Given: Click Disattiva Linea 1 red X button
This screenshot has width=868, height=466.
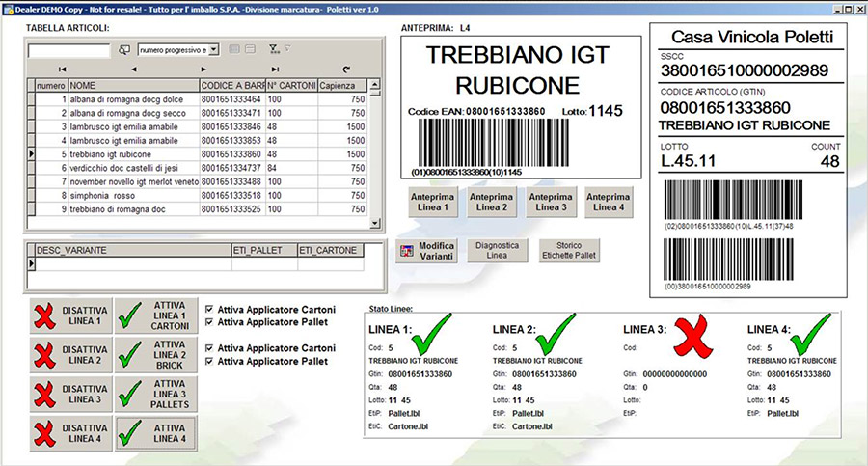Looking at the screenshot, I should click(x=70, y=315).
